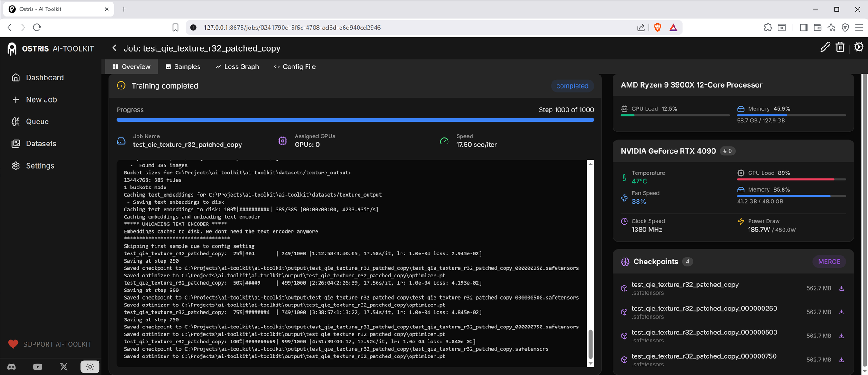Click the Brave Rewards triangle icon
The height and width of the screenshot is (375, 868).
tap(673, 28)
